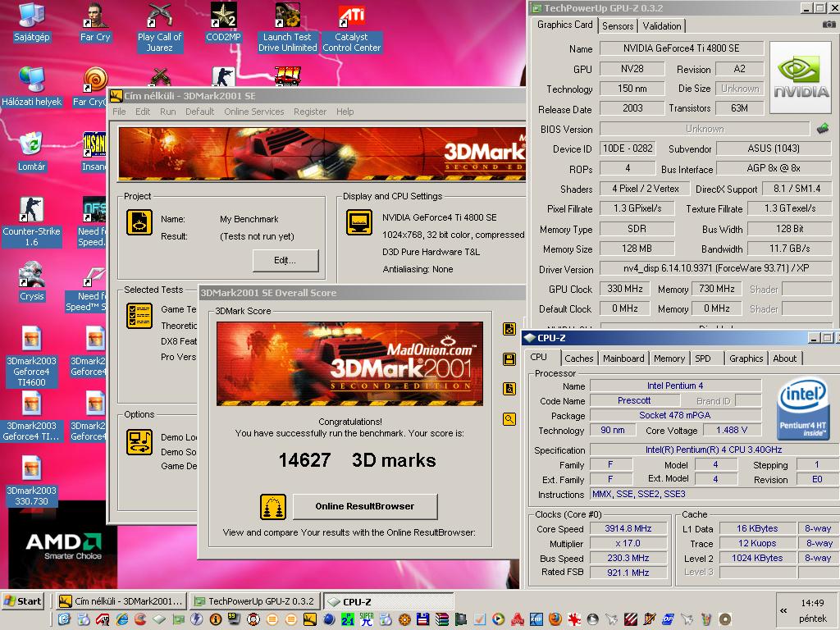Click the magnifier icon beside score dialog
Image resolution: width=840 pixels, height=630 pixels.
point(509,419)
